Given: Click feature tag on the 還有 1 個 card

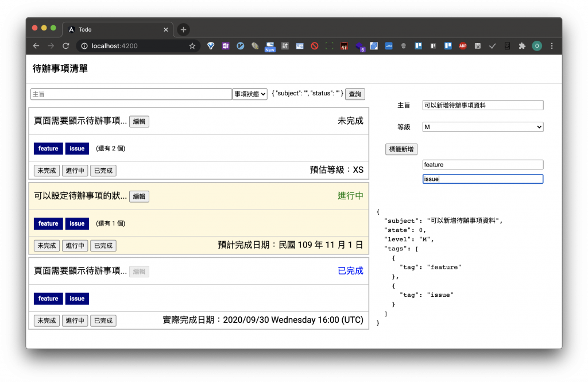Looking at the screenshot, I should pyautogui.click(x=48, y=223).
